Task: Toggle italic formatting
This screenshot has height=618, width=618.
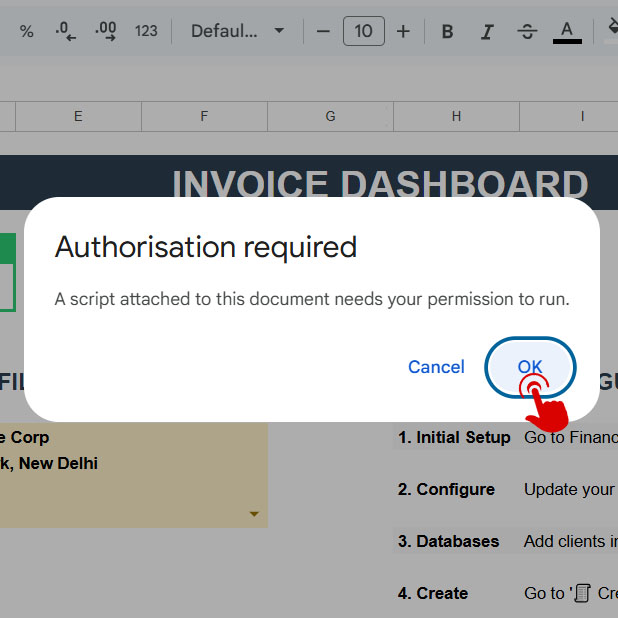Action: point(487,31)
